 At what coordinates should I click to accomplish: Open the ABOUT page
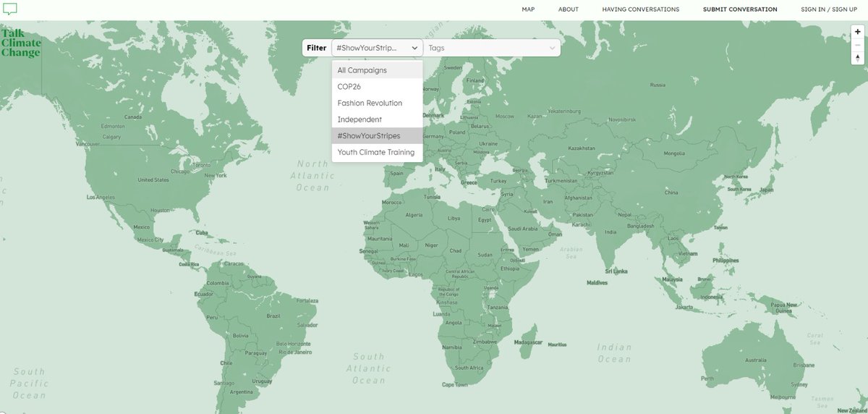point(569,9)
